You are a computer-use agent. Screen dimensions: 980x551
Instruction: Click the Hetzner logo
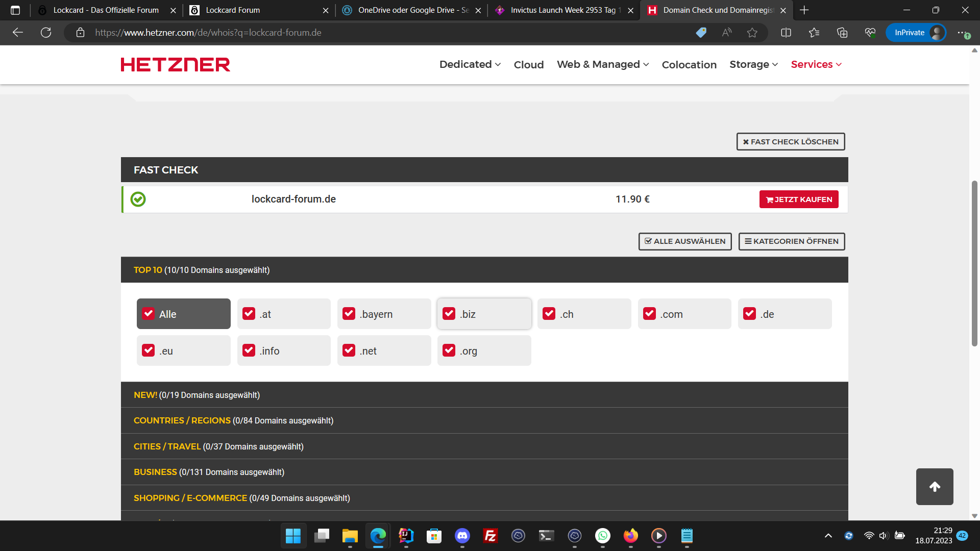tap(175, 65)
